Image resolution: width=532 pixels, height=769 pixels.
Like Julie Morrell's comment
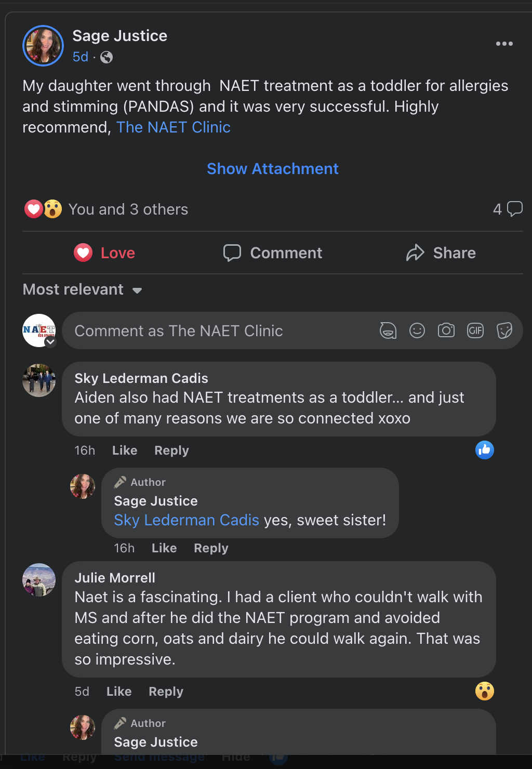[x=119, y=692]
